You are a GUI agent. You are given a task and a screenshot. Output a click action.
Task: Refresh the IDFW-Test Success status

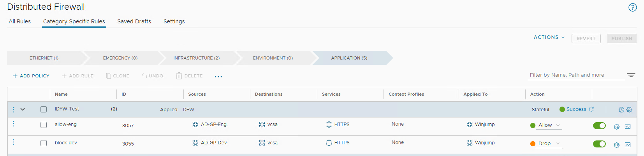tap(591, 109)
